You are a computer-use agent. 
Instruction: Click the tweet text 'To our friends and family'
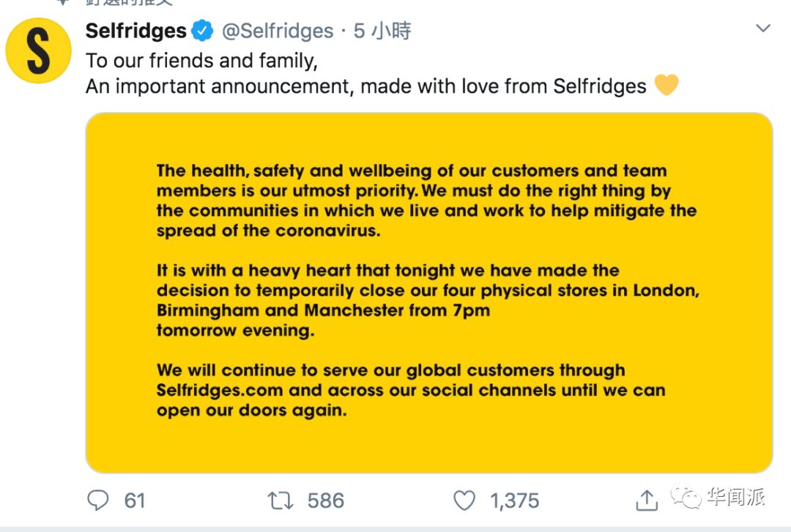click(x=201, y=59)
